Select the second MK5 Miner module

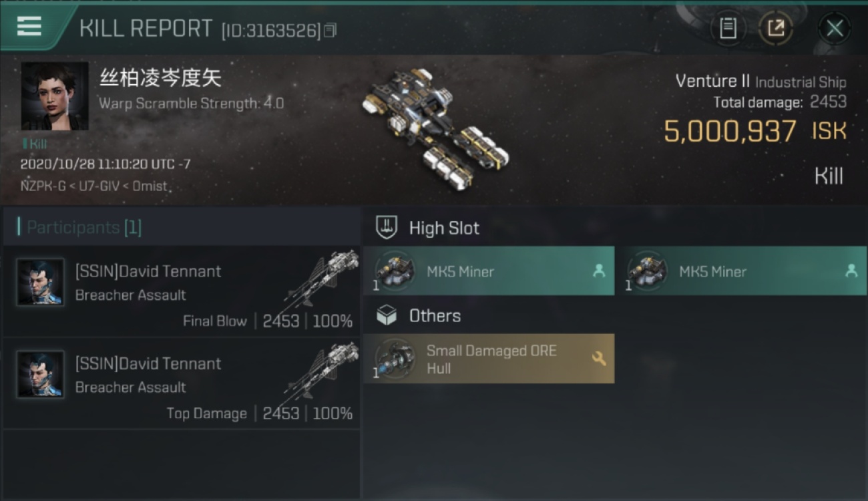click(741, 271)
